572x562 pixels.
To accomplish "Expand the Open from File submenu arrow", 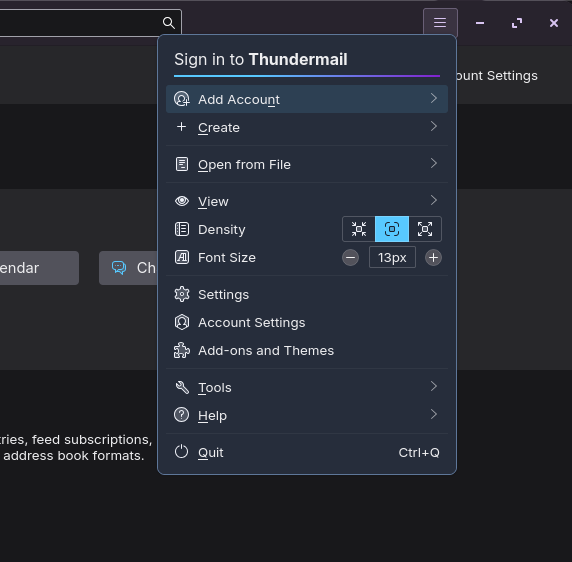I will (x=433, y=163).
